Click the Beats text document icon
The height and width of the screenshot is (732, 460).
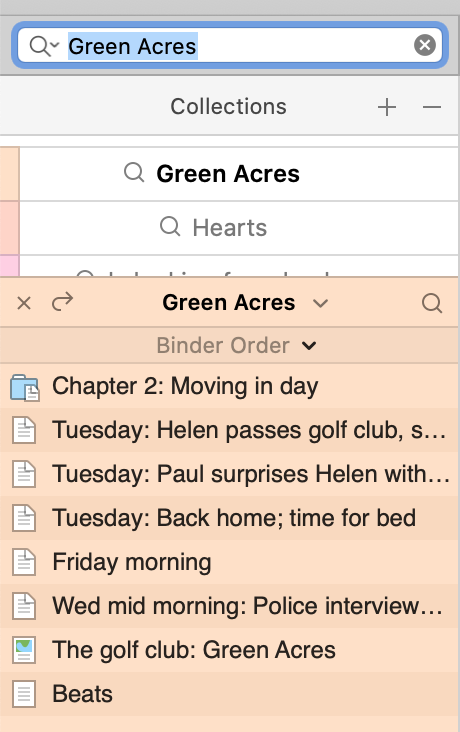coord(24,694)
